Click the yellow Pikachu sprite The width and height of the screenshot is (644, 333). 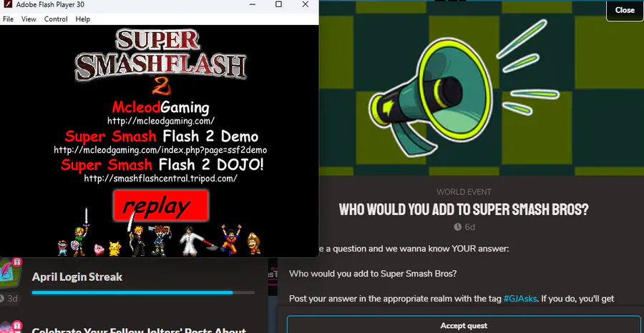tap(114, 248)
